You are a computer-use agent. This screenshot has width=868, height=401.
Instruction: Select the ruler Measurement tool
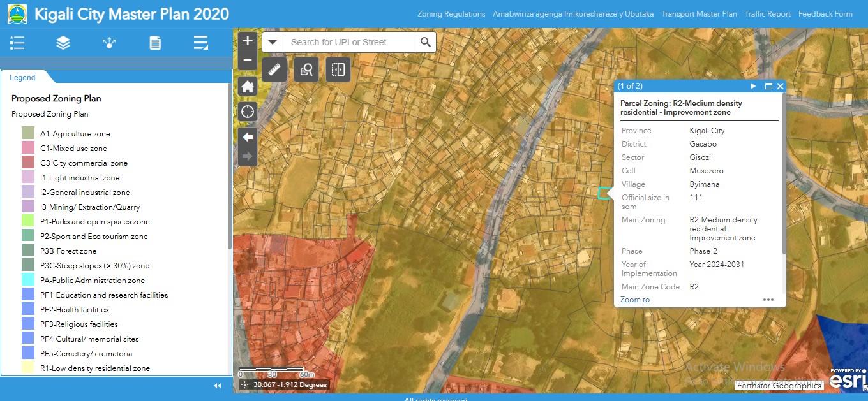click(x=274, y=69)
